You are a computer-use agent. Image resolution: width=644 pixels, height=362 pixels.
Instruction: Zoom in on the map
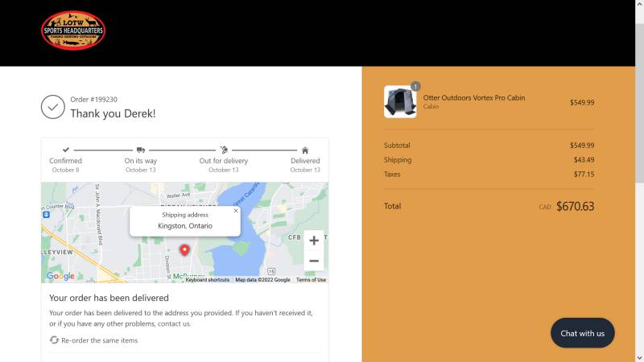314,241
